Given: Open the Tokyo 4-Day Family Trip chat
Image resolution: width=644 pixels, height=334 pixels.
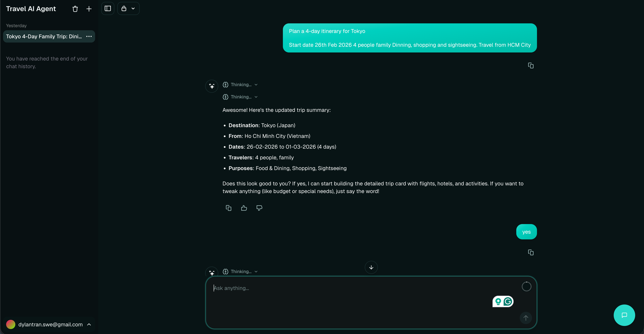Looking at the screenshot, I should 44,36.
